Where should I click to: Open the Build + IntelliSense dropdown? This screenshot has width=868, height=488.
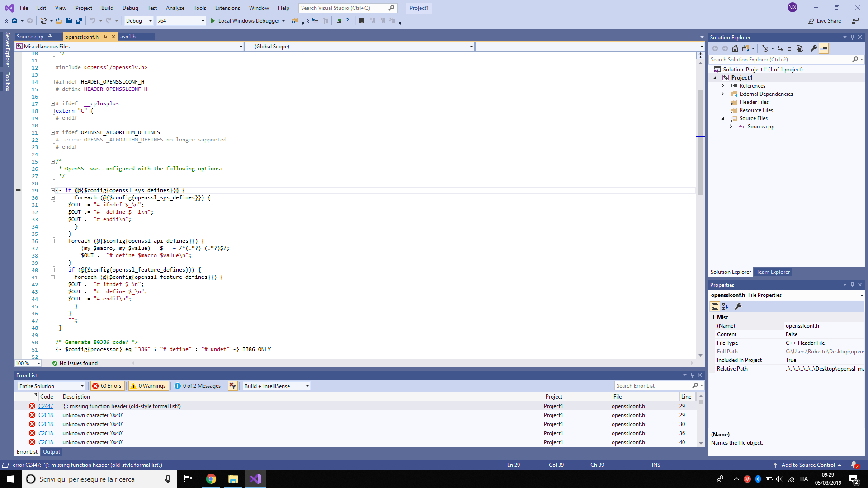coord(276,386)
